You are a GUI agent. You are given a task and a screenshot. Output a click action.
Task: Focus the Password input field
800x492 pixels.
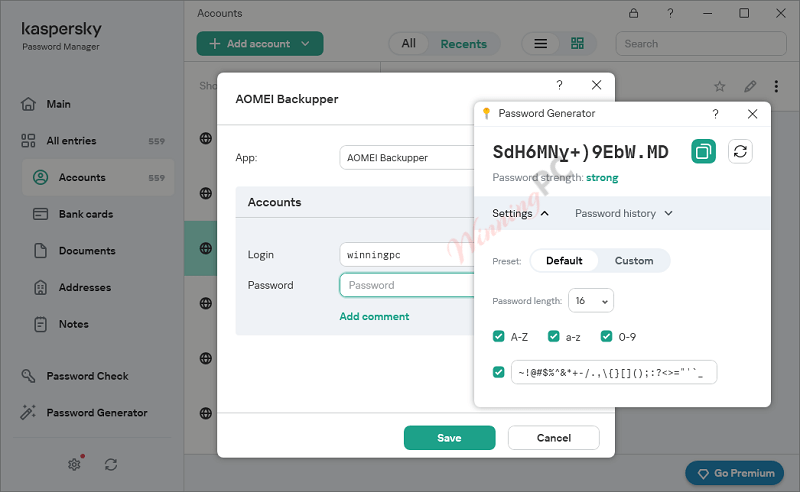pos(407,285)
